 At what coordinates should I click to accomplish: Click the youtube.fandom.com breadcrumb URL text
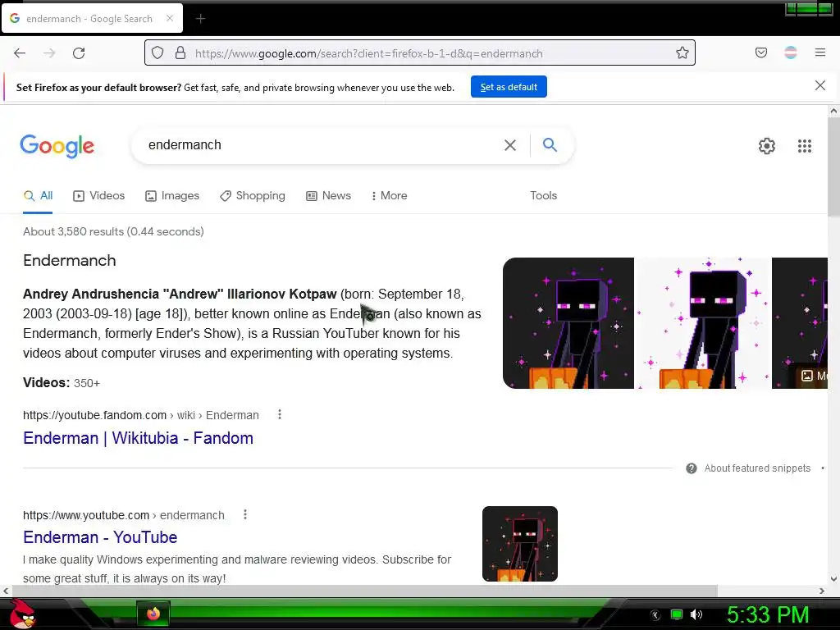[x=141, y=415]
